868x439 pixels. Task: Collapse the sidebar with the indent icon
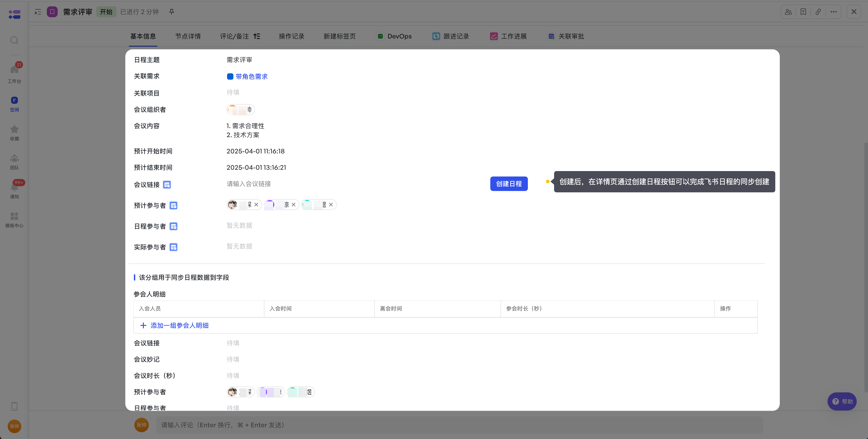coord(38,12)
